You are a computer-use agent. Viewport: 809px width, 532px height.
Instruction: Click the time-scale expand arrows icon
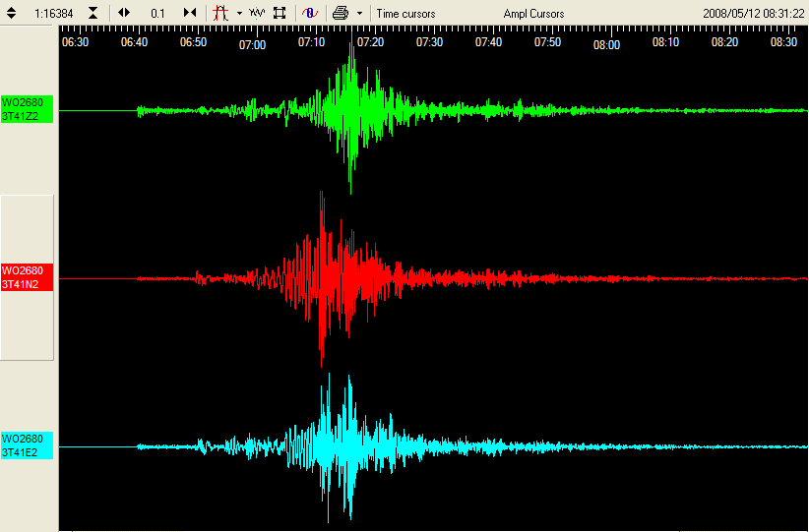(124, 13)
